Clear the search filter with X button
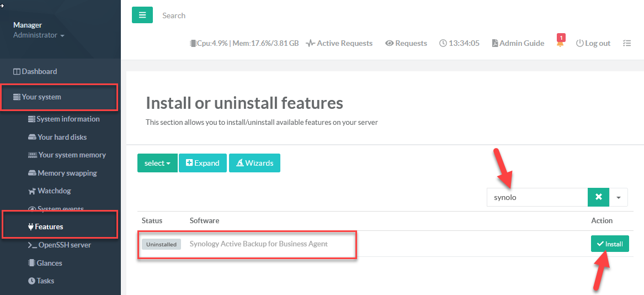Viewport: 644px width, 295px height. (598, 197)
